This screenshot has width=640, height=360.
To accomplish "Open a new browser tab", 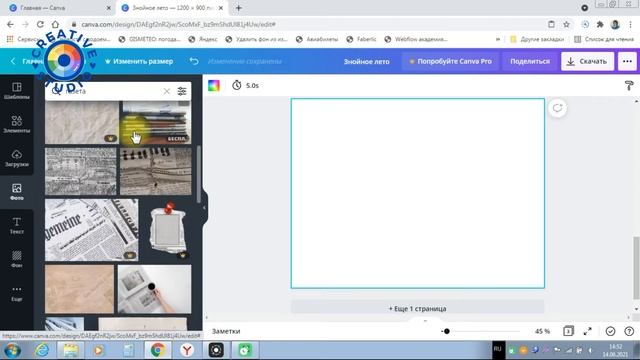I will tap(239, 8).
